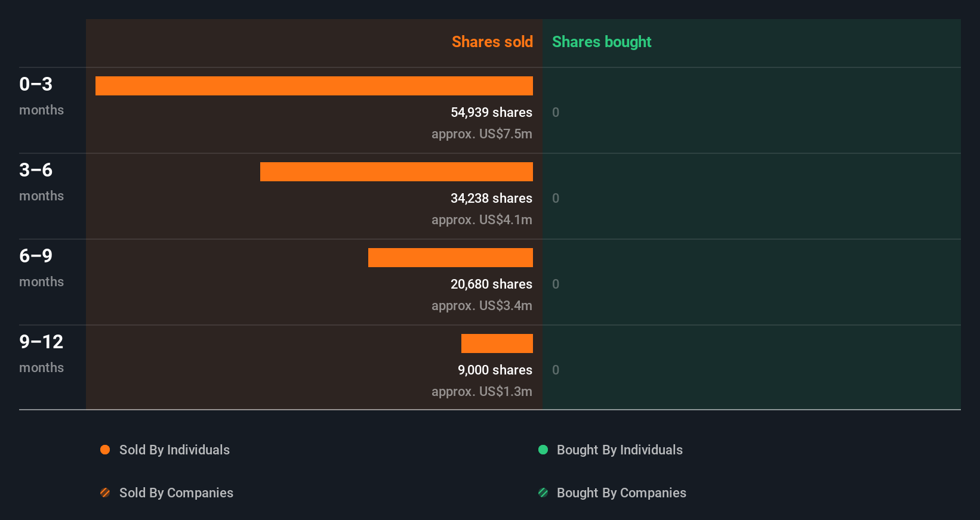Click the striped Bought By Companies legend icon

click(x=543, y=493)
